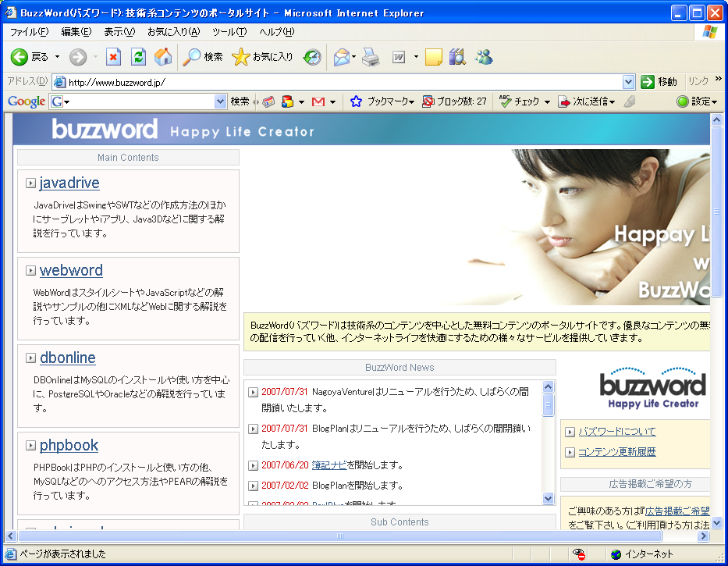Open Google toolbar Settings (設定) green icon

682,101
